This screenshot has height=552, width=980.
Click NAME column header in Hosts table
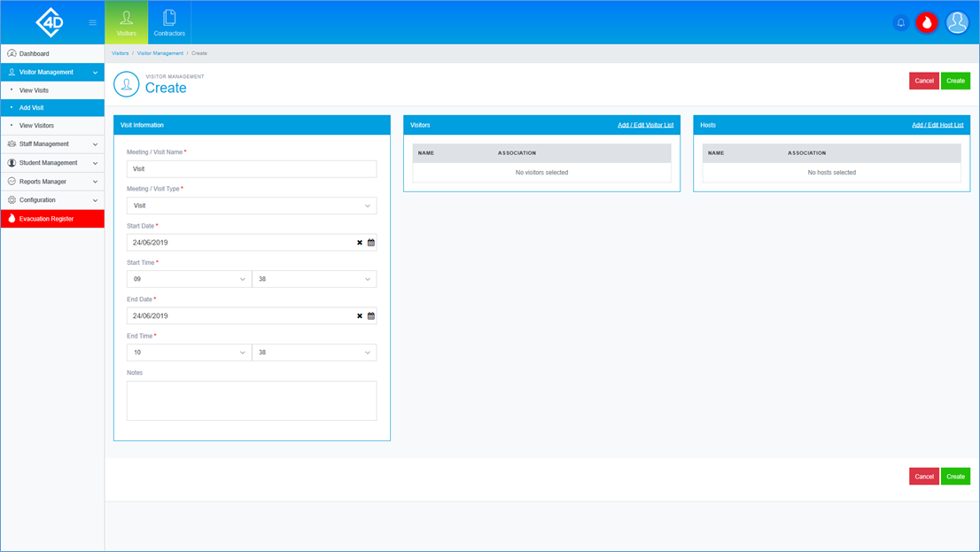click(x=716, y=153)
